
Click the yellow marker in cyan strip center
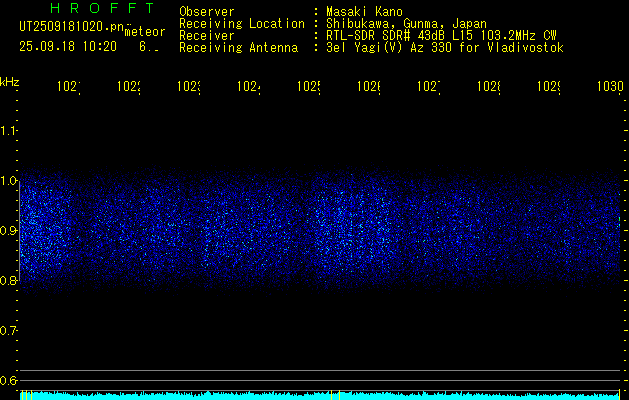point(331,395)
